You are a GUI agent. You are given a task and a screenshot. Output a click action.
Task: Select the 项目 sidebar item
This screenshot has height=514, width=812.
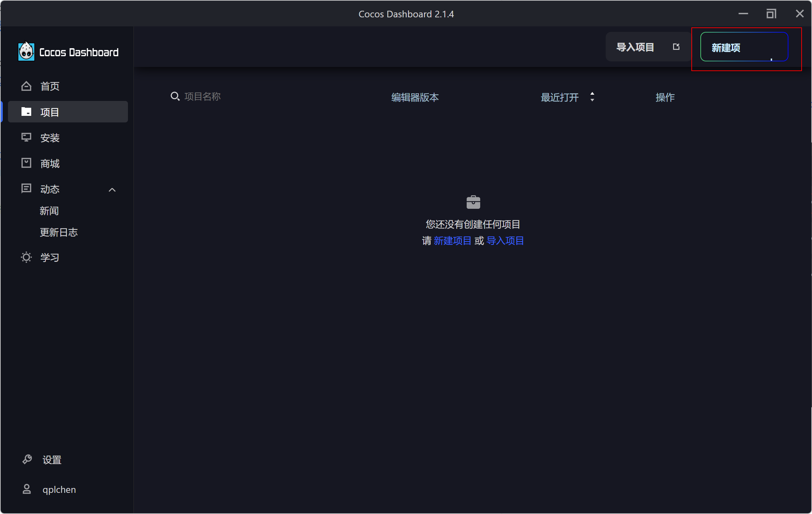[x=68, y=112]
